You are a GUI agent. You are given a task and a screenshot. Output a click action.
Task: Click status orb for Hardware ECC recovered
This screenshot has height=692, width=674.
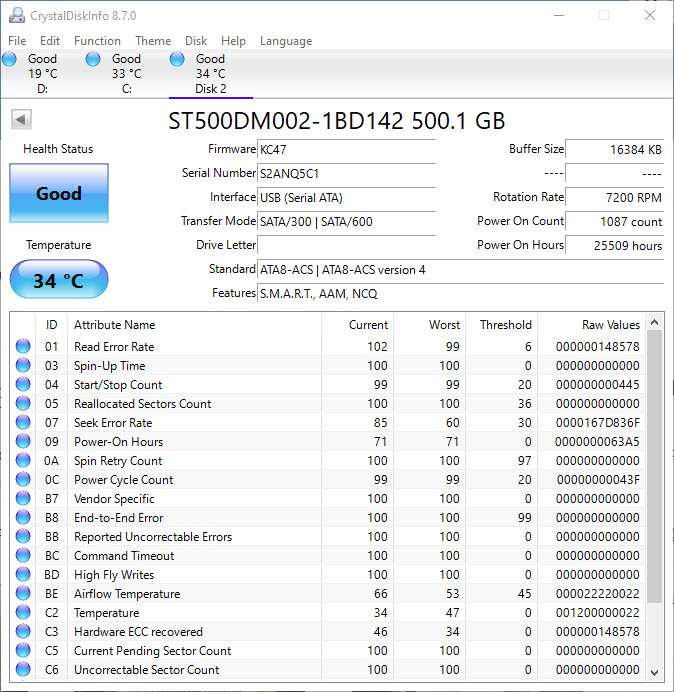[23, 631]
